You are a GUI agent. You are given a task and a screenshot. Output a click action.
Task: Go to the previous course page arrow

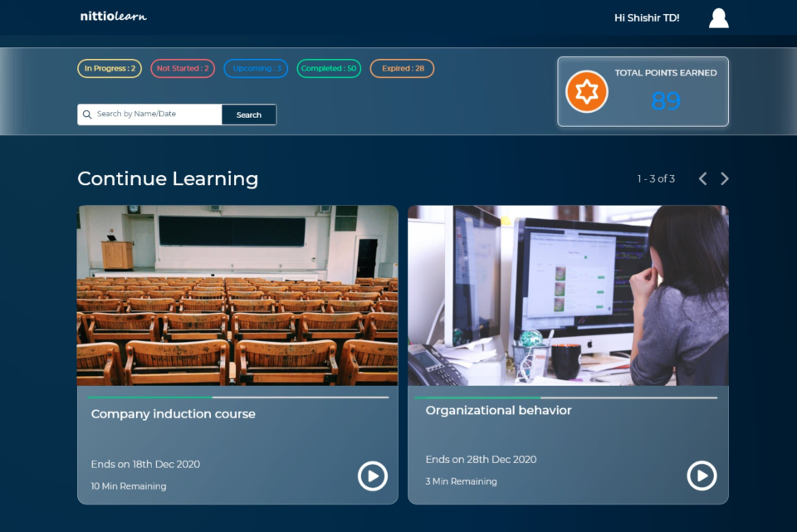702,178
